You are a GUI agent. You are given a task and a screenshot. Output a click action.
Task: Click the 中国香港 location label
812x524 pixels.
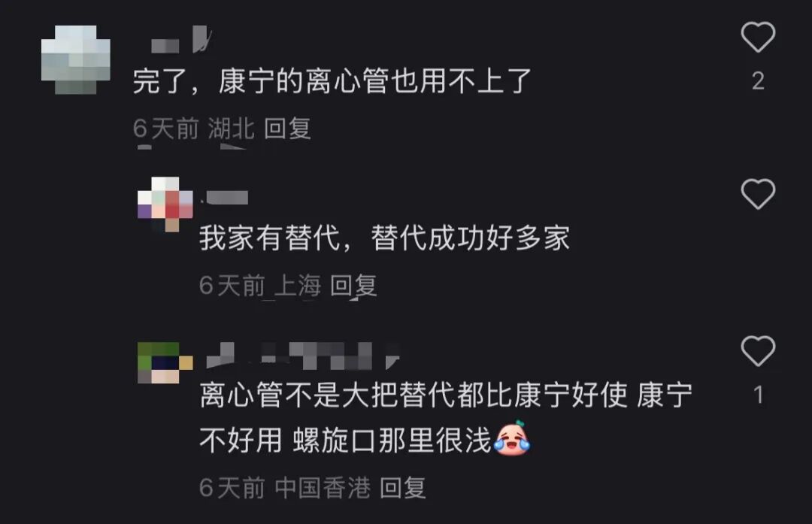(323, 487)
